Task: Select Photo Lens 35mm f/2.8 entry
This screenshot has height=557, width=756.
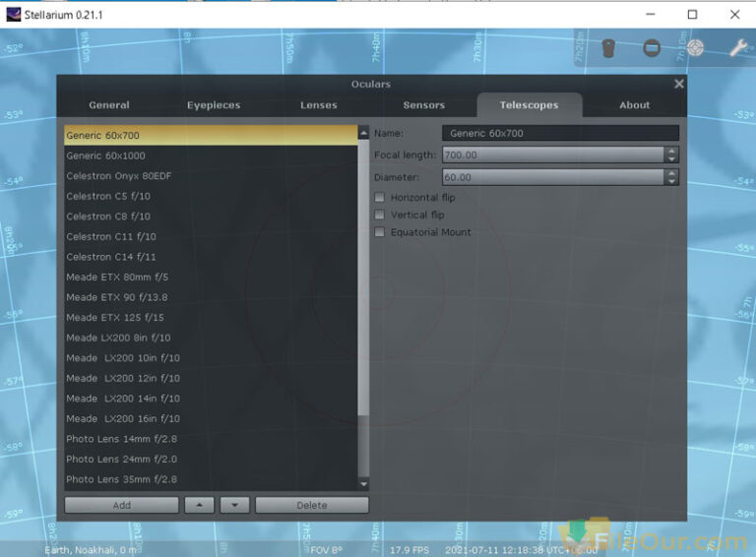Action: [x=211, y=479]
